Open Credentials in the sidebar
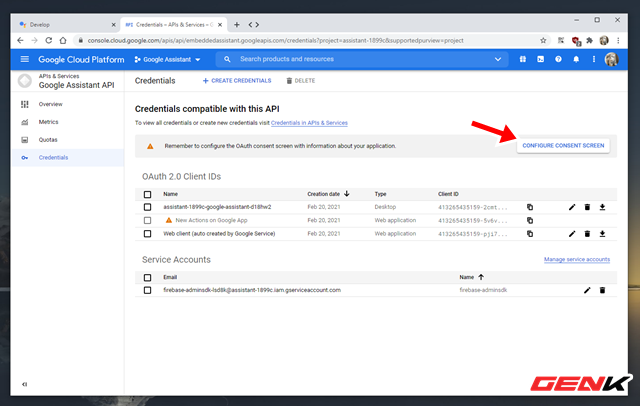This screenshot has height=406, width=640. pyautogui.click(x=67, y=158)
